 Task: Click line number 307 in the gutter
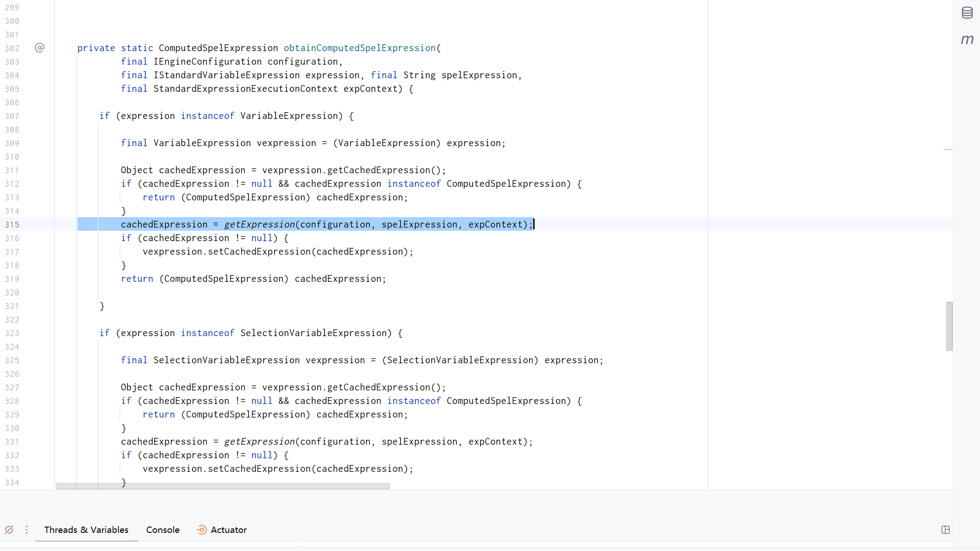tap(12, 116)
